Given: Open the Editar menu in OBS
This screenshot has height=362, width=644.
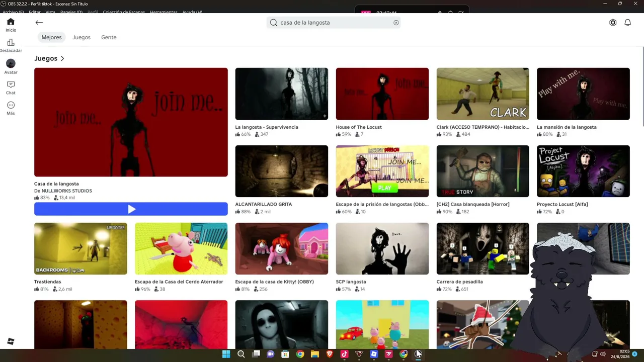Looking at the screenshot, I should pos(35,12).
